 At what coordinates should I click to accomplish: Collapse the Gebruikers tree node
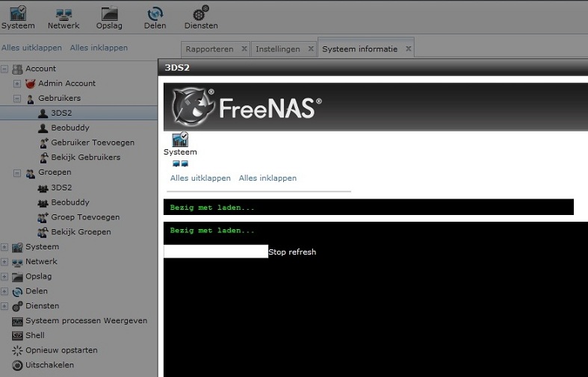pos(17,99)
